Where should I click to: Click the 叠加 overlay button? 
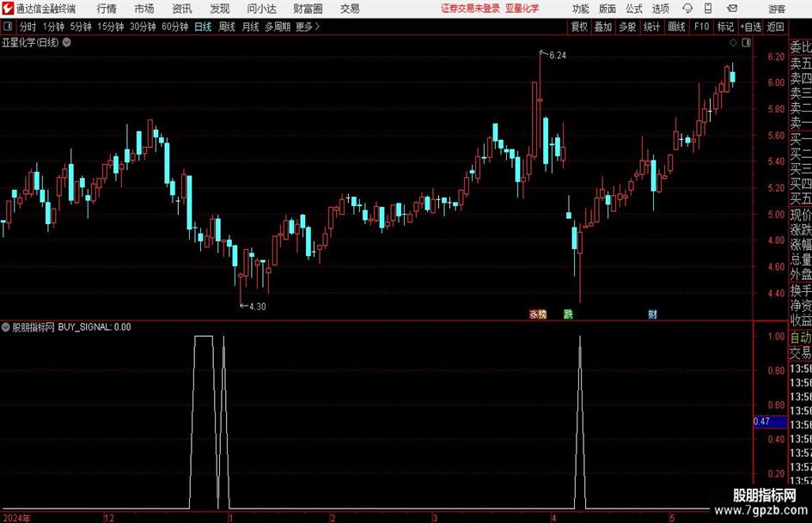pyautogui.click(x=603, y=27)
